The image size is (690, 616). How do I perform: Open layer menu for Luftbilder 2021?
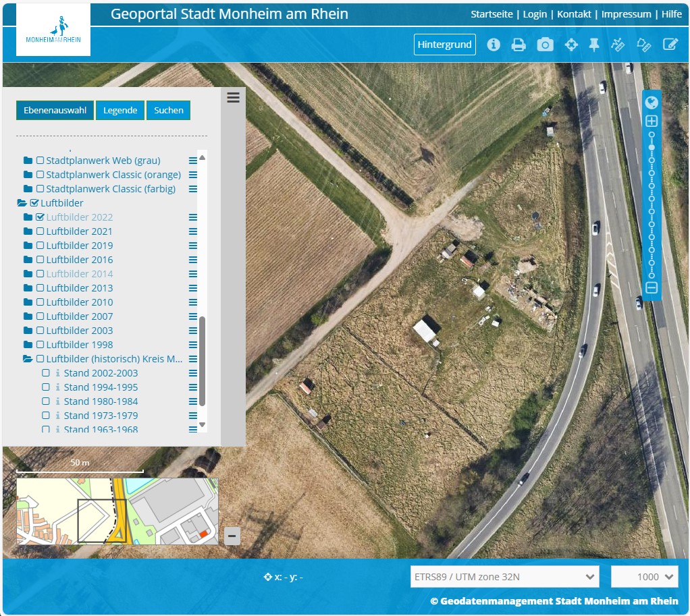[192, 231]
